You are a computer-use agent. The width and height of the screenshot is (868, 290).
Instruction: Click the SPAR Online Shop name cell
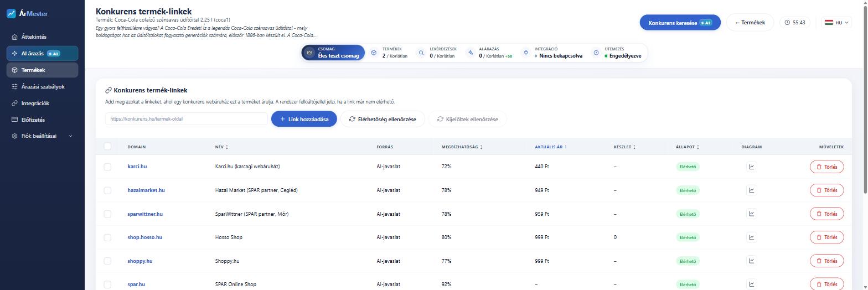pyautogui.click(x=236, y=284)
